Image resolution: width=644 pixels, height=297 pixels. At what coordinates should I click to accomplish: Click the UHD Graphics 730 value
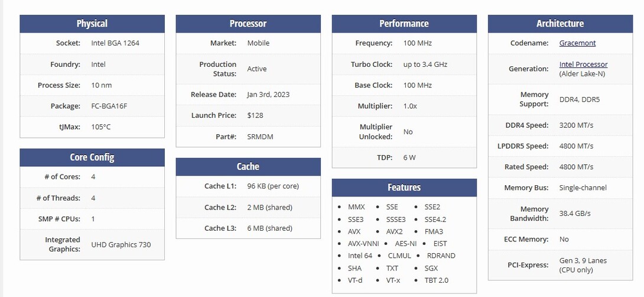pos(121,244)
